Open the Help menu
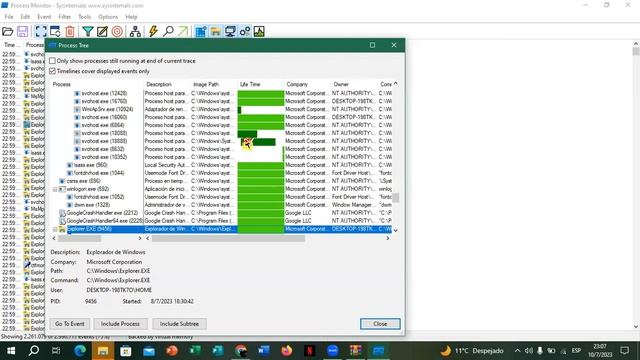Image resolution: width=640 pixels, height=360 pixels. [131, 17]
